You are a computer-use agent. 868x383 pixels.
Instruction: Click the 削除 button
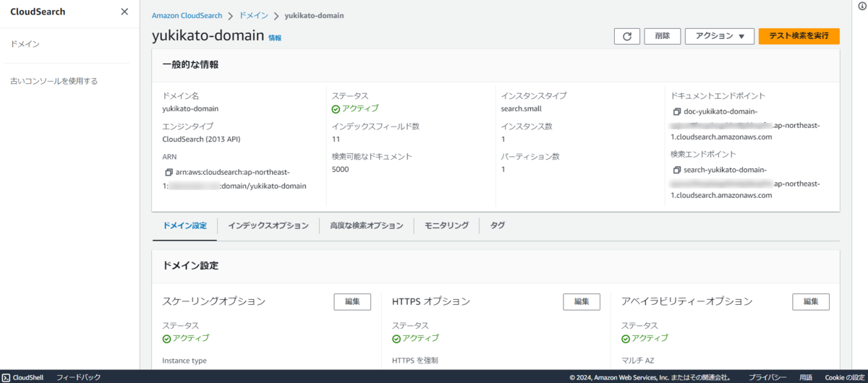coord(663,36)
